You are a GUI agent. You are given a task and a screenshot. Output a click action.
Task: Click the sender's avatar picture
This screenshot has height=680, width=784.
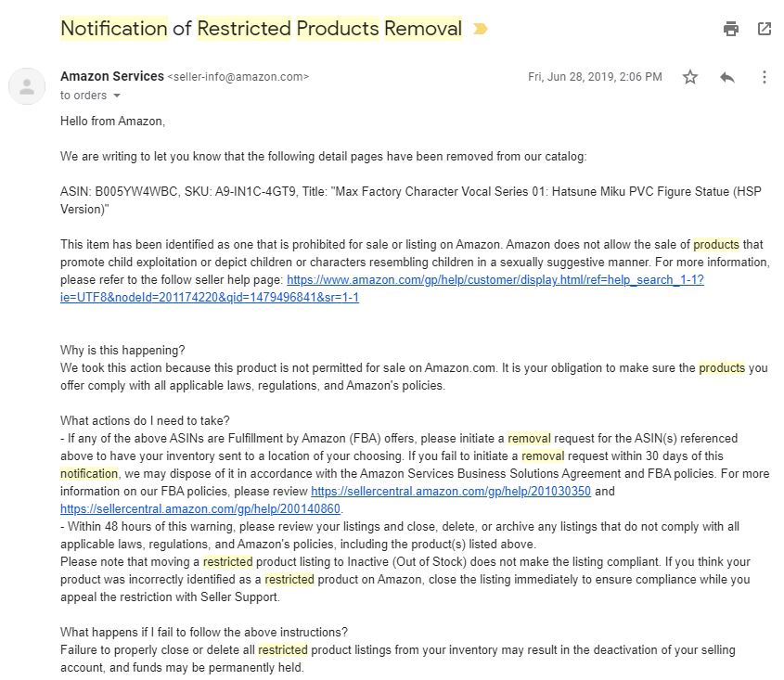point(27,86)
